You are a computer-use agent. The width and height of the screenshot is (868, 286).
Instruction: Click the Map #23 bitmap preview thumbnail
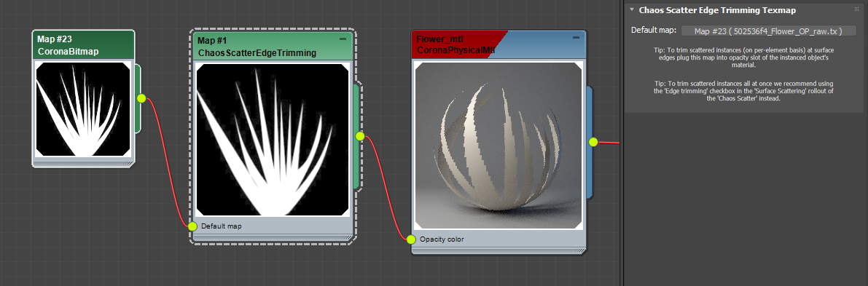(83, 109)
